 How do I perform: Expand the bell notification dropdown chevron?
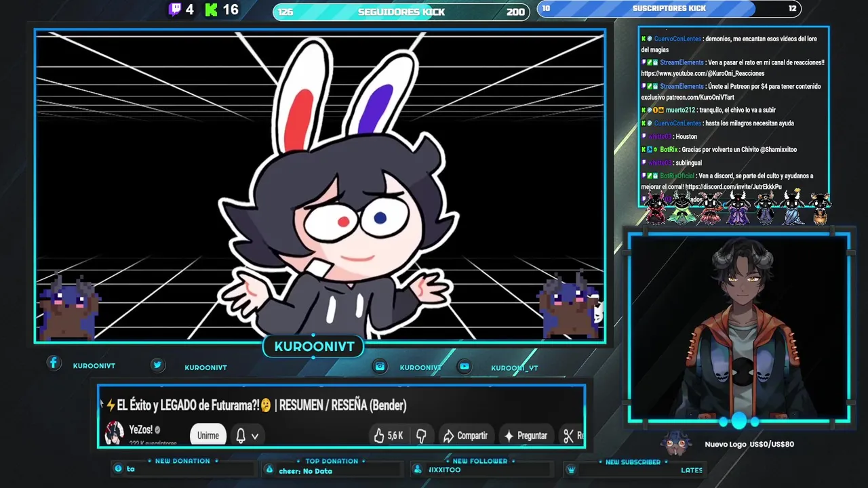[x=255, y=436]
